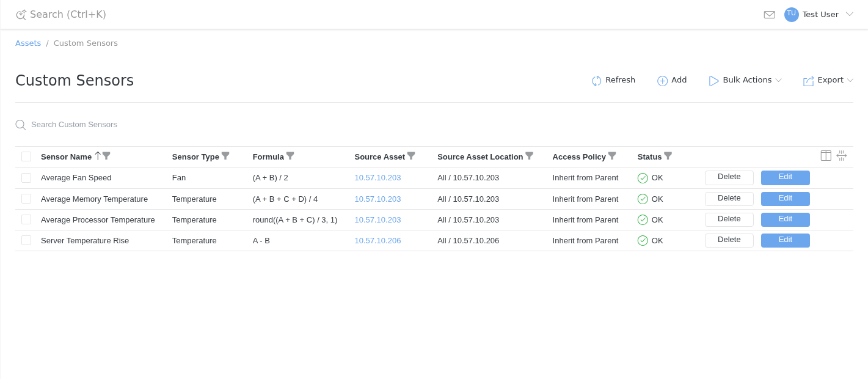Click the TU user avatar
Viewport: 868px width, 379px height.
792,14
